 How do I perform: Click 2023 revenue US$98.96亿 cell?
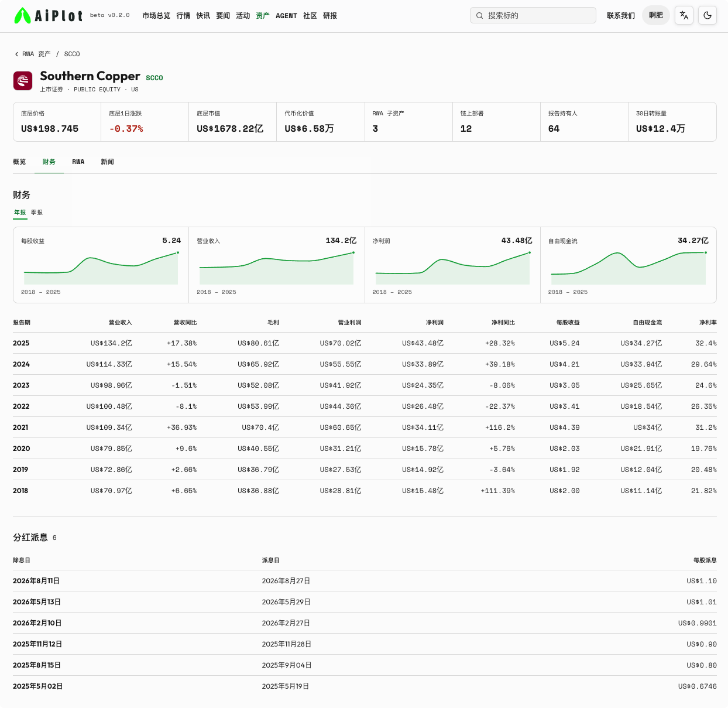point(111,385)
